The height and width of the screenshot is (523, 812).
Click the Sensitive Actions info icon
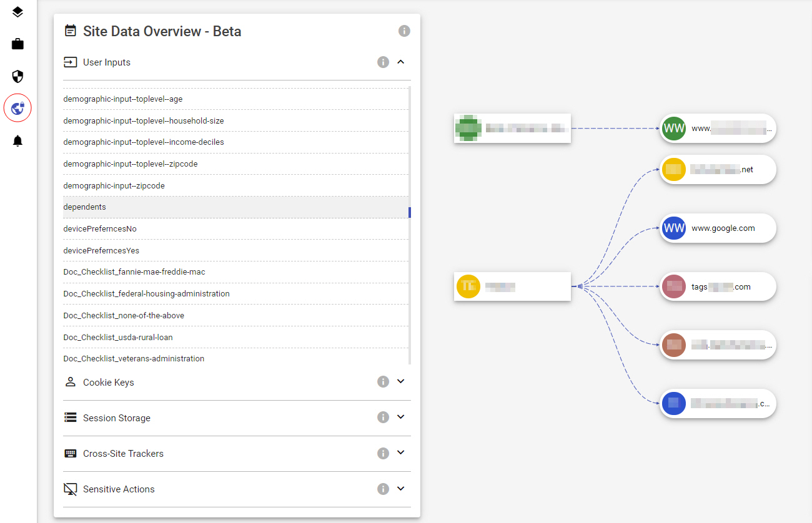point(384,489)
